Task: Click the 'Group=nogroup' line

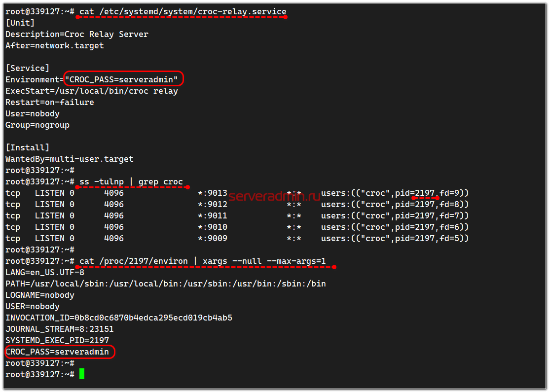Action: coord(37,125)
